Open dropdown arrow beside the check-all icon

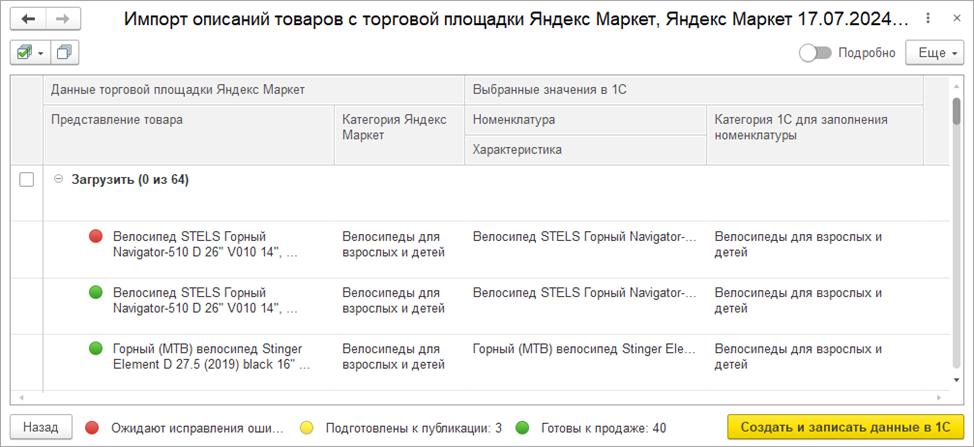[x=41, y=53]
